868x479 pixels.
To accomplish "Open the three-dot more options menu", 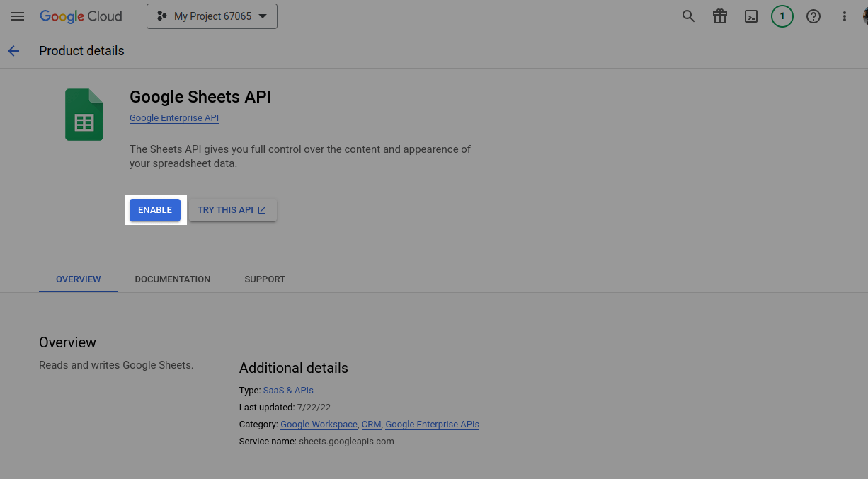I will tap(844, 16).
